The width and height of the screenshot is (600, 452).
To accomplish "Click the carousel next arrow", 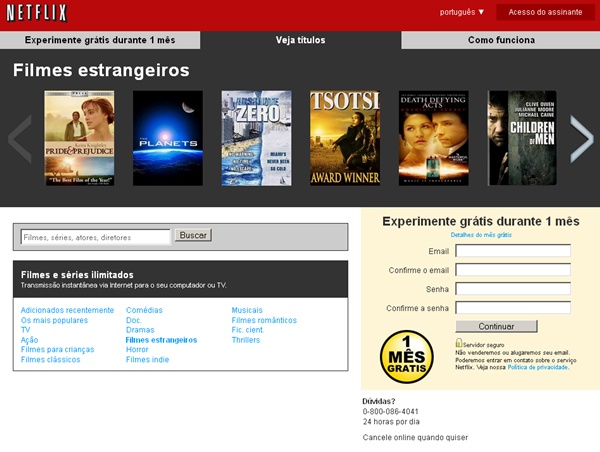I will coord(581,139).
